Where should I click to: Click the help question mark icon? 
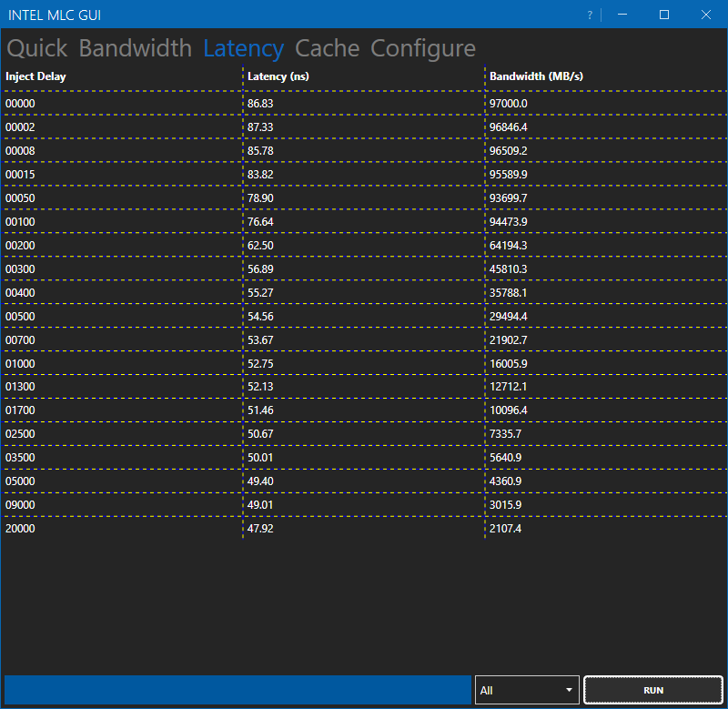pos(590,15)
